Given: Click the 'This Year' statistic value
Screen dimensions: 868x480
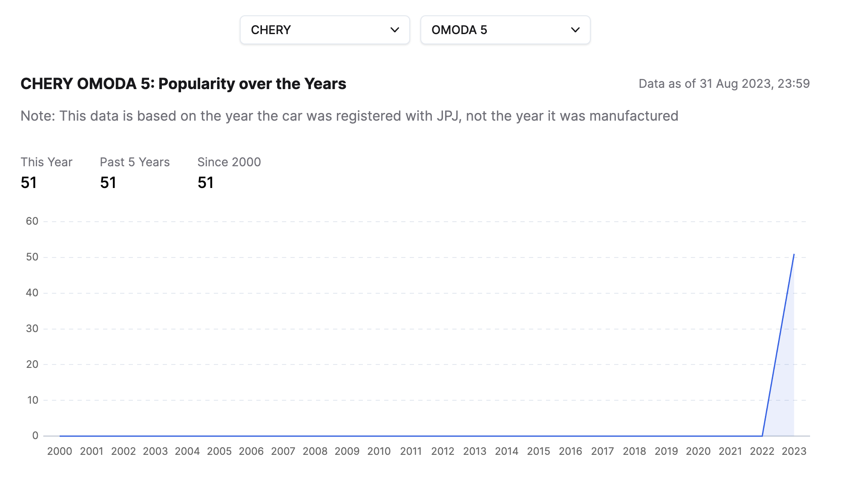Looking at the screenshot, I should 29,183.
